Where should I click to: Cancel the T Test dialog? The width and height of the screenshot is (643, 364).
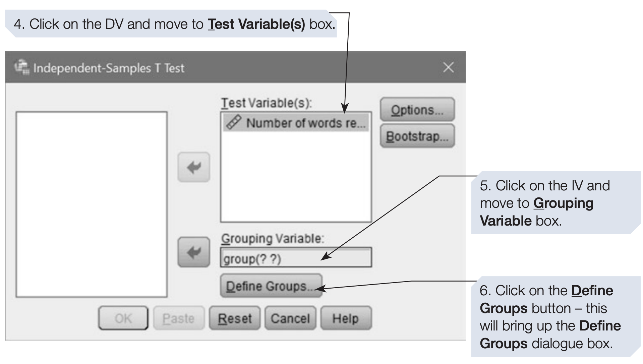[x=290, y=318]
